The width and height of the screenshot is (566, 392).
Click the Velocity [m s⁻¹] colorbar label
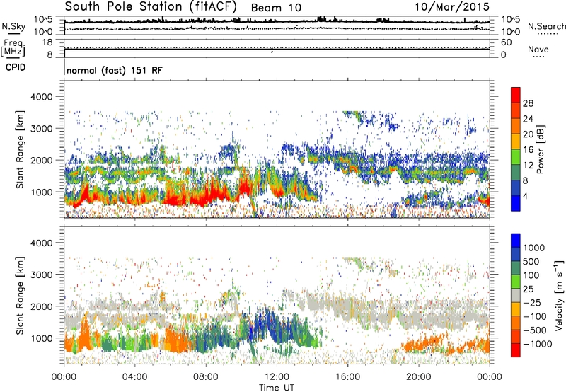[559, 295]
